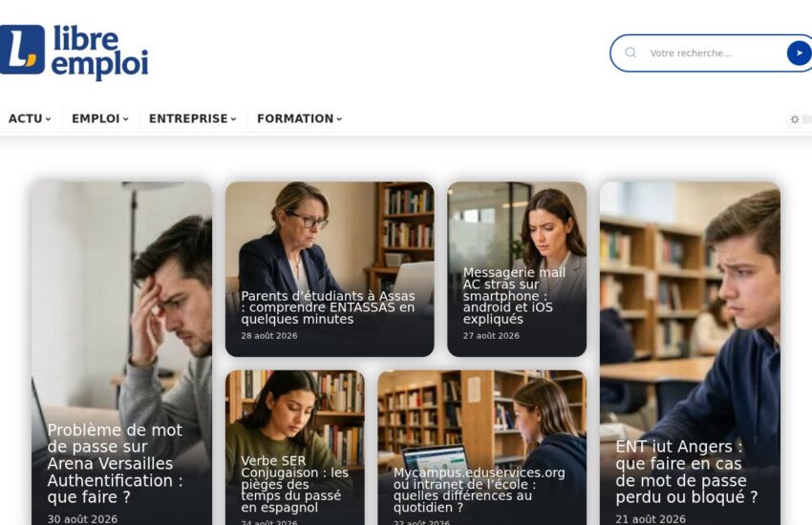The width and height of the screenshot is (812, 525).
Task: Submit search with the blue arrow button
Action: click(799, 52)
